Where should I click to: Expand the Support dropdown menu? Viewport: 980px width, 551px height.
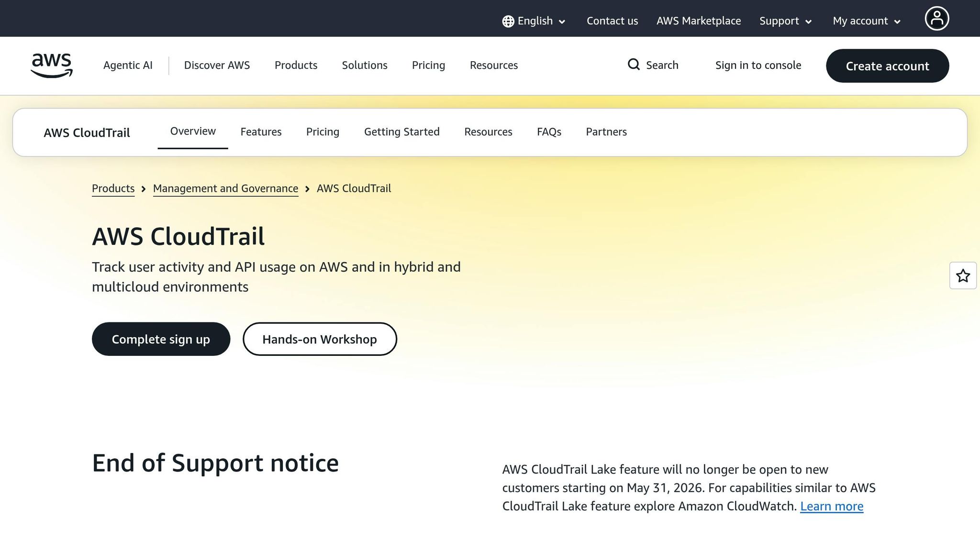tap(786, 21)
